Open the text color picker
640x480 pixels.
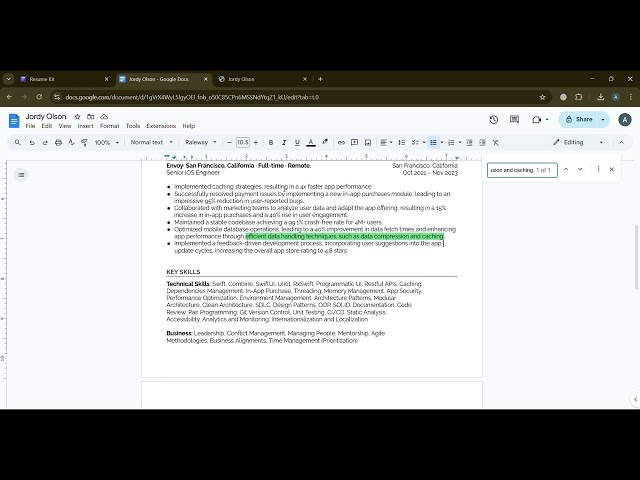[x=311, y=142]
